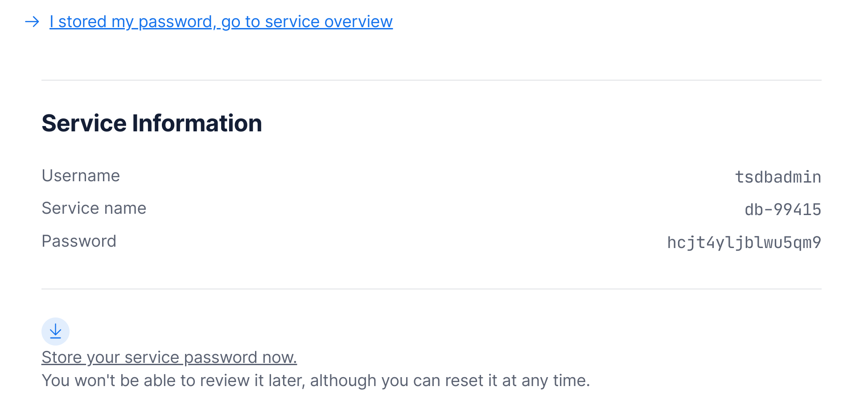Click the Username field label
This screenshot has width=868, height=411.
coord(81,175)
